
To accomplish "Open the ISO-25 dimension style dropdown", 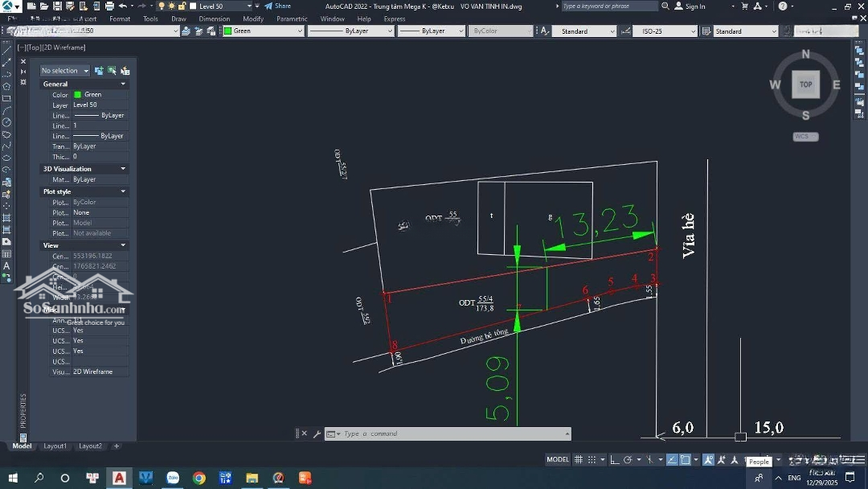I will click(x=664, y=31).
